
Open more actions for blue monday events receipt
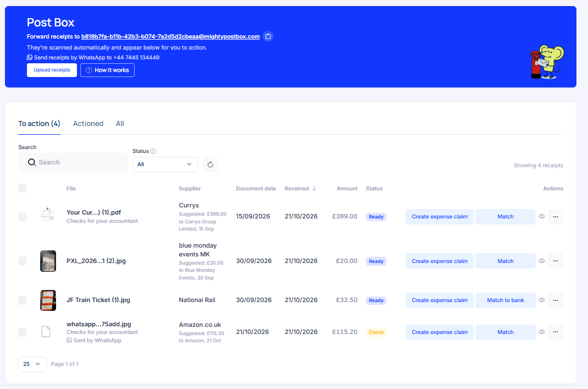coord(556,261)
